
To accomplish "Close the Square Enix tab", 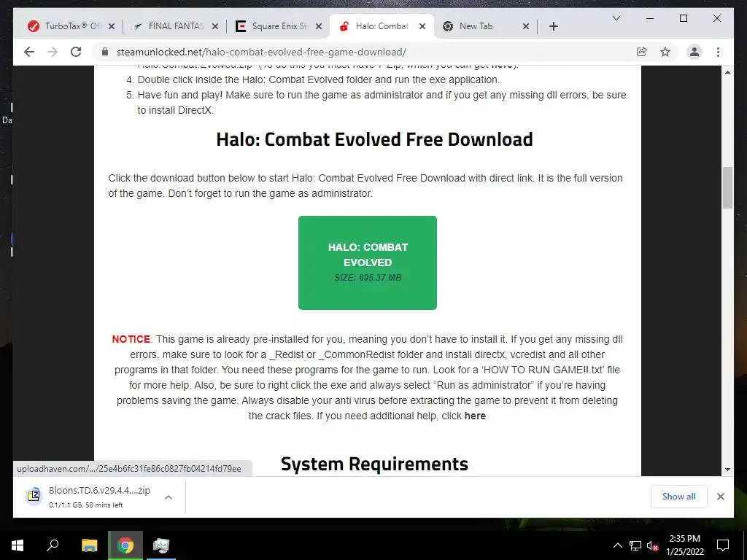I will click(319, 26).
